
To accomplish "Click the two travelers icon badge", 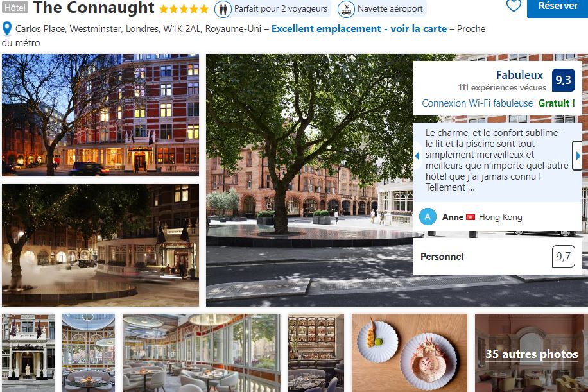I will click(x=223, y=9).
